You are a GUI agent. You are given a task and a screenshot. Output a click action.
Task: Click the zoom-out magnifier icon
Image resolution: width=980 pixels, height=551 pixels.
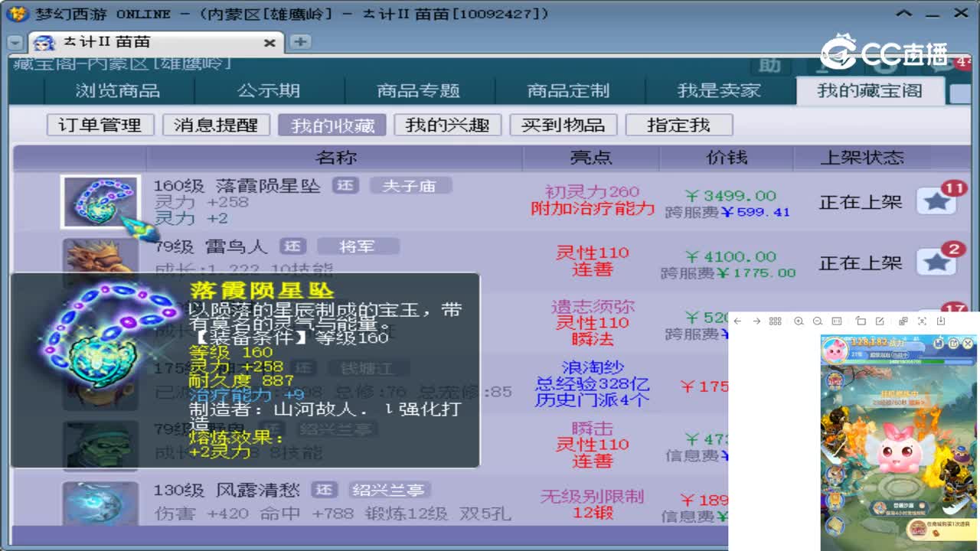(x=815, y=321)
